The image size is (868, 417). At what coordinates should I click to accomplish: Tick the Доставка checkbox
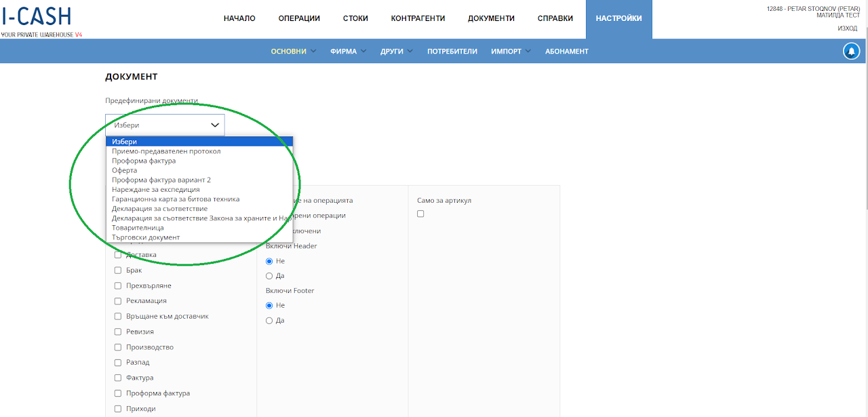118,255
